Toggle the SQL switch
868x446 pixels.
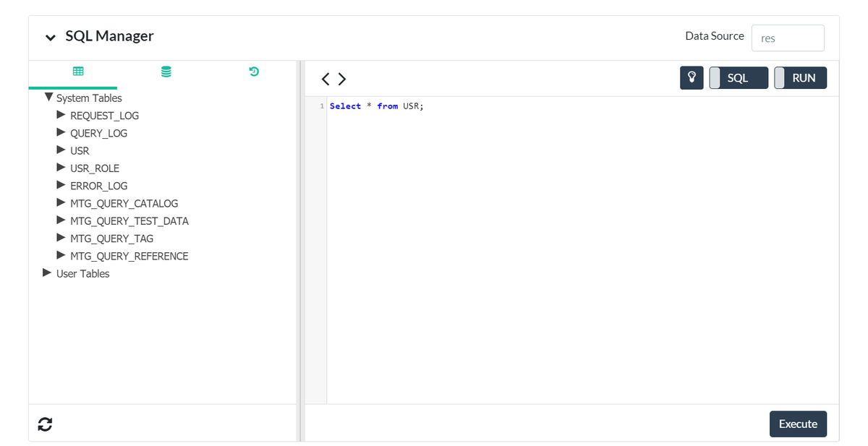(739, 78)
